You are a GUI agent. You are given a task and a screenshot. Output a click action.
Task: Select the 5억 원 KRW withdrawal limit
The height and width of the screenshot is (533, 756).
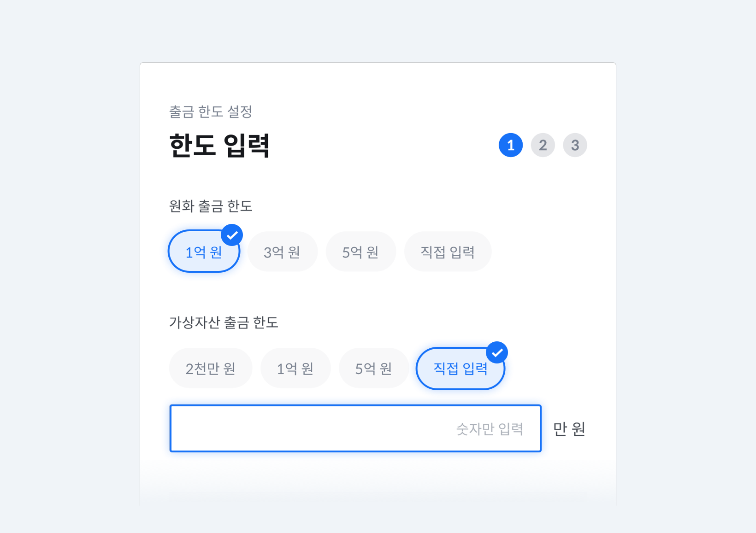pyautogui.click(x=360, y=252)
